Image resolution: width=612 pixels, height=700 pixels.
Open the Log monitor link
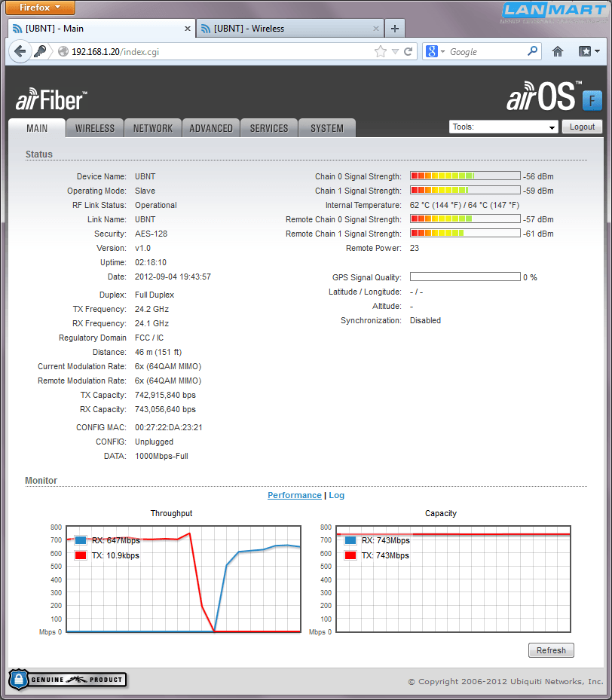[337, 495]
